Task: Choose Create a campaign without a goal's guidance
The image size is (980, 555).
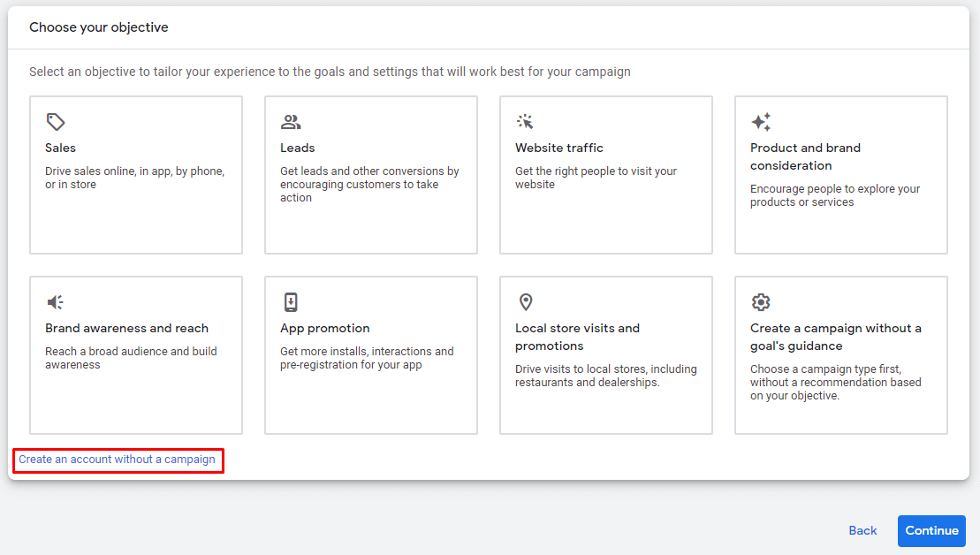Action: point(836,337)
